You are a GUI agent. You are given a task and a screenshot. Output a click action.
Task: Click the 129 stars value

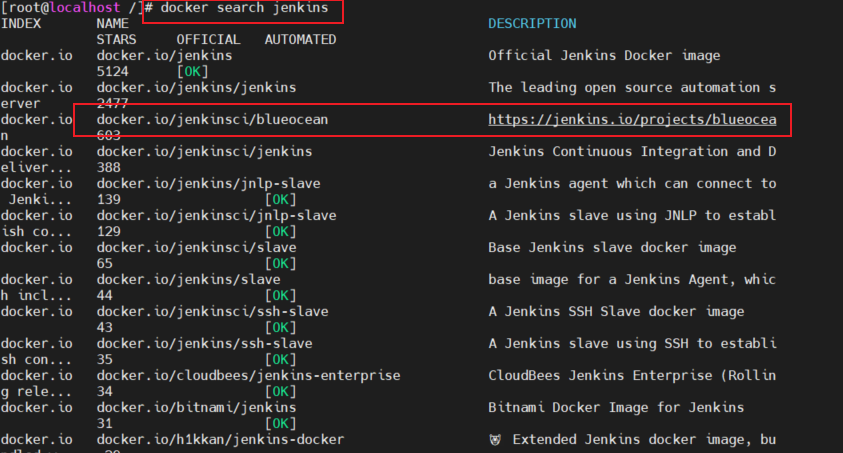point(109,232)
